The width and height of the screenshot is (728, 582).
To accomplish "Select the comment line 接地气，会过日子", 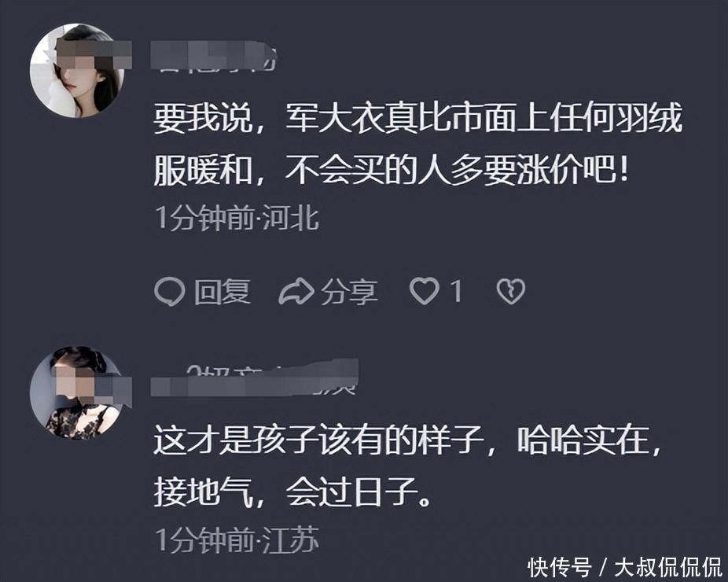I will (x=292, y=492).
